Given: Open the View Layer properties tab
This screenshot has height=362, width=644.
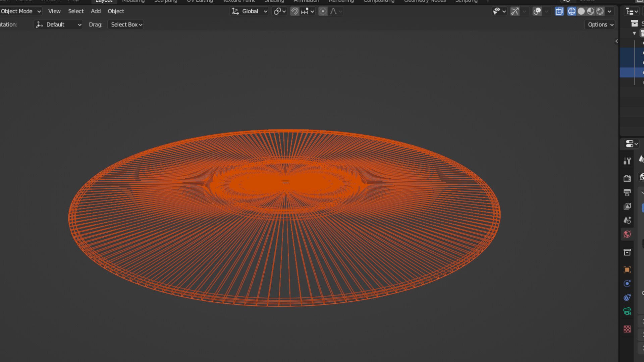Looking at the screenshot, I should [x=627, y=206].
